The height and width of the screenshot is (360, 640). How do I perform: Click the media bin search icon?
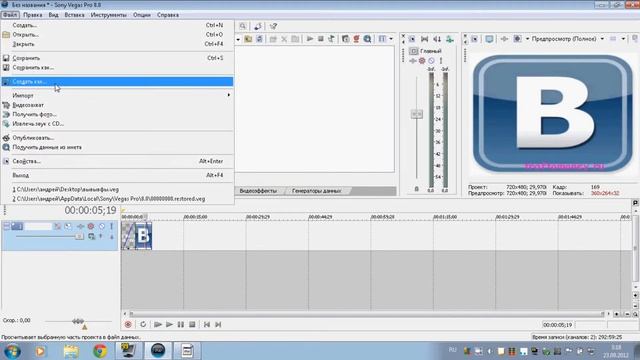[x=367, y=39]
